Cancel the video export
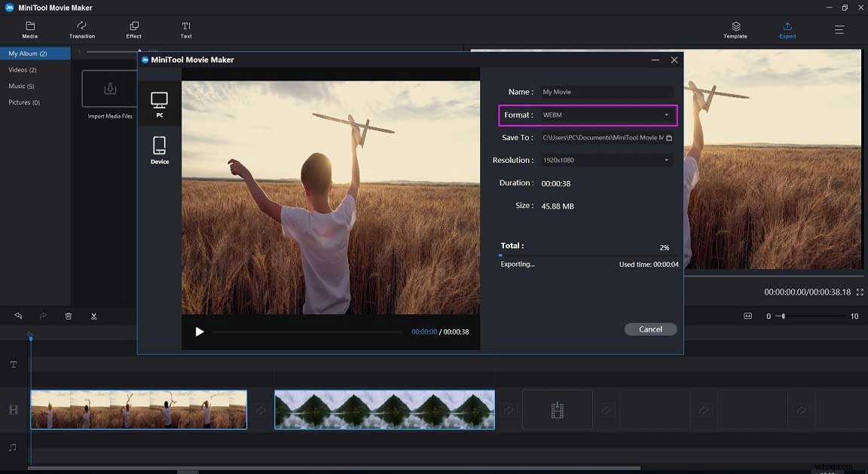This screenshot has width=868, height=474. point(649,329)
